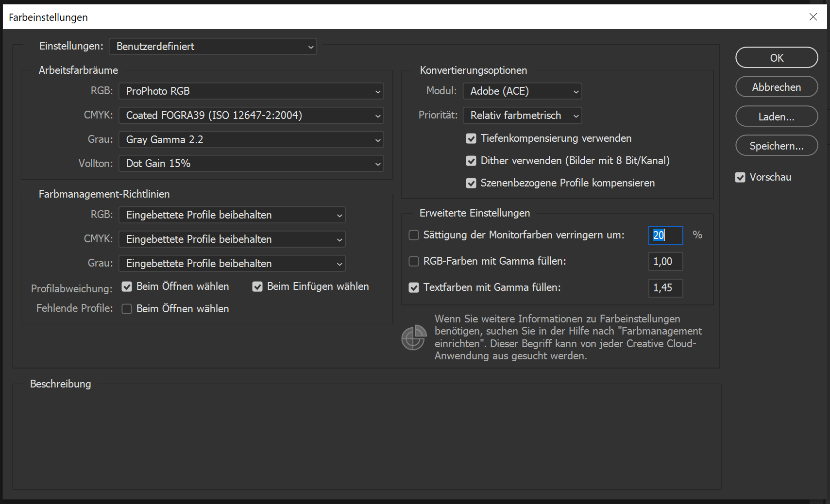Toggle Tiefenkompensierung verwenden checkbox

tap(471, 139)
